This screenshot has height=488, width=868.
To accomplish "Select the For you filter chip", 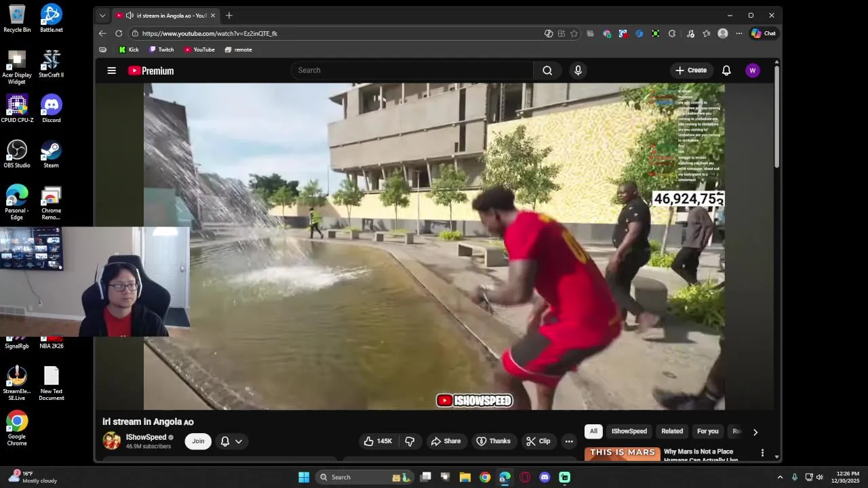I will (x=708, y=431).
